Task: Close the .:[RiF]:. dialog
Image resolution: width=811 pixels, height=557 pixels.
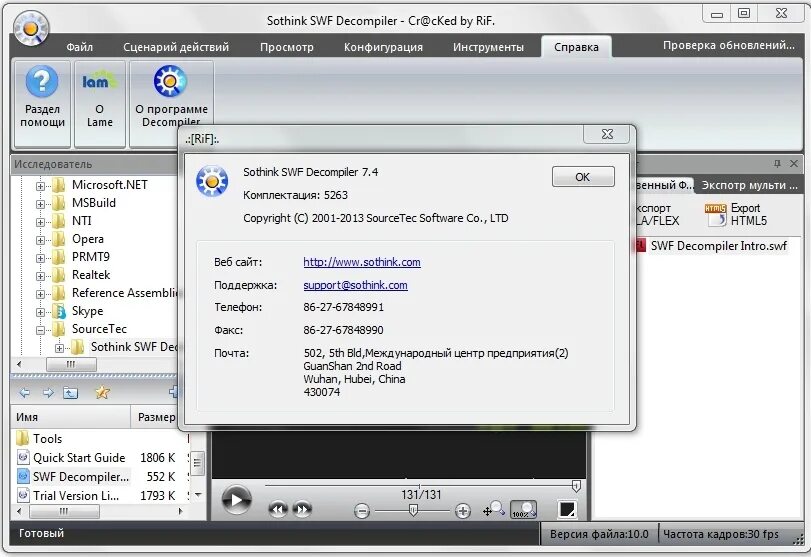Action: click(x=607, y=134)
